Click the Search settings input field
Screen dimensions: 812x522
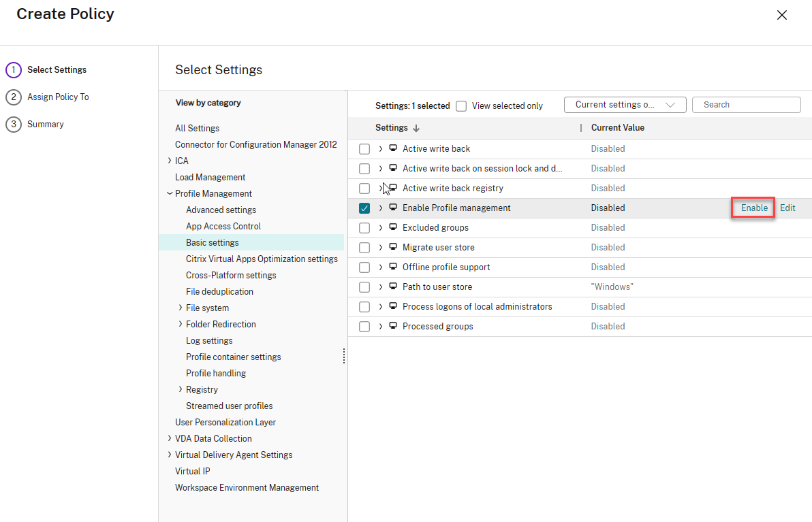click(747, 105)
